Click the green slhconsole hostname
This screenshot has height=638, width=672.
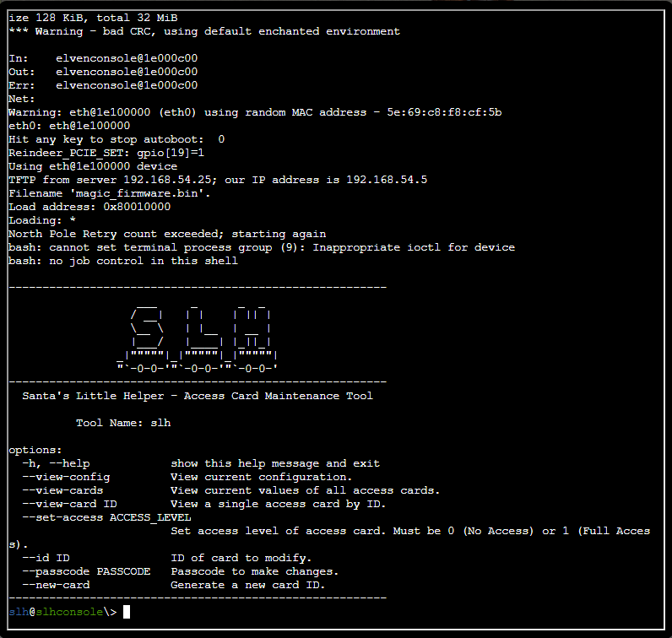(x=69, y=612)
